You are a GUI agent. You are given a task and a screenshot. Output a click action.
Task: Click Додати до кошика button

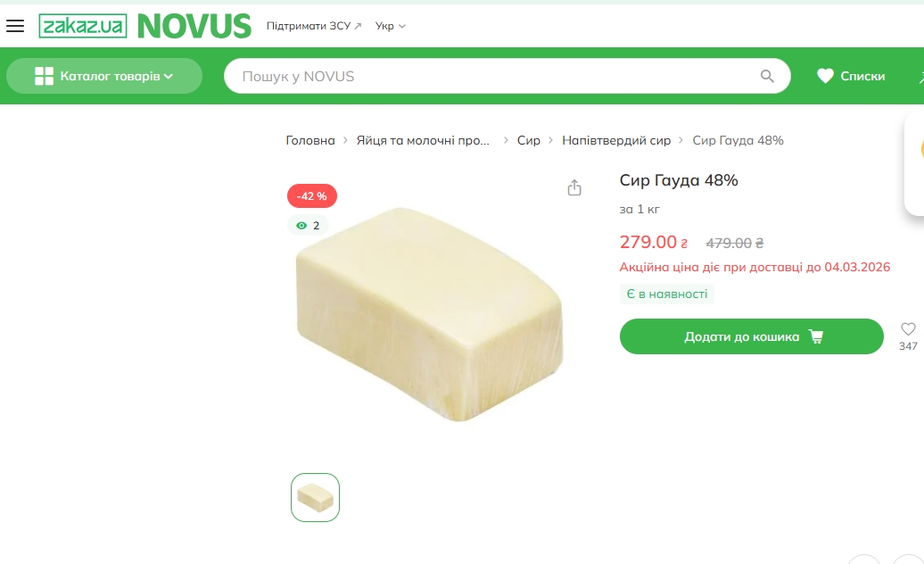(x=751, y=336)
